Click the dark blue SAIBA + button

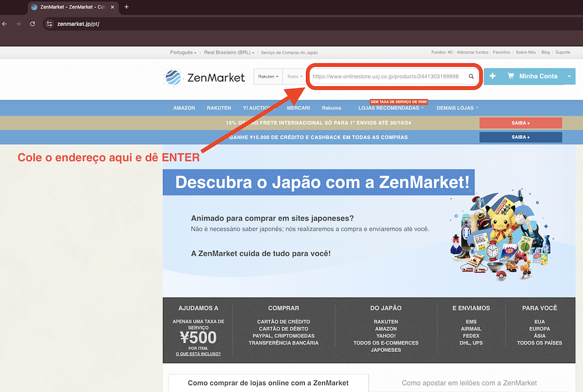(x=521, y=137)
